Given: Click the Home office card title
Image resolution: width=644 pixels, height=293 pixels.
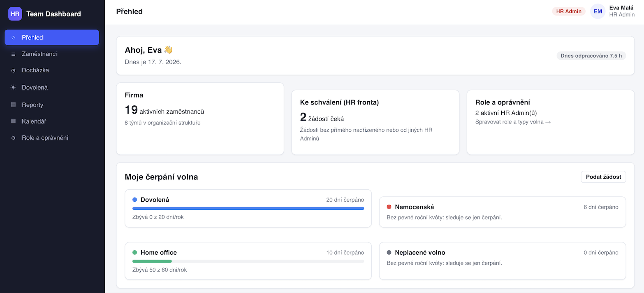Looking at the screenshot, I should (x=159, y=252).
